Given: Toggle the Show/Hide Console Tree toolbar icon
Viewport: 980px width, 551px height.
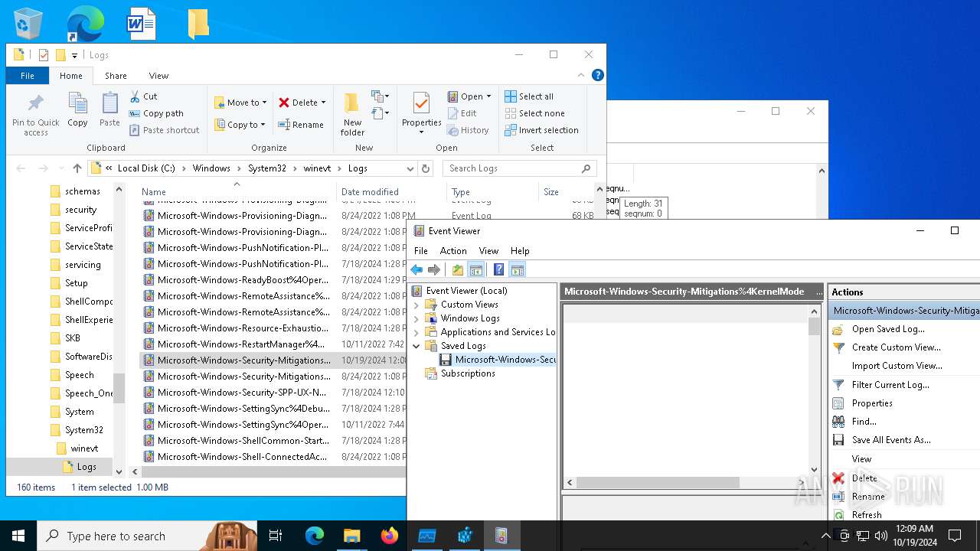Looking at the screenshot, I should (x=475, y=269).
